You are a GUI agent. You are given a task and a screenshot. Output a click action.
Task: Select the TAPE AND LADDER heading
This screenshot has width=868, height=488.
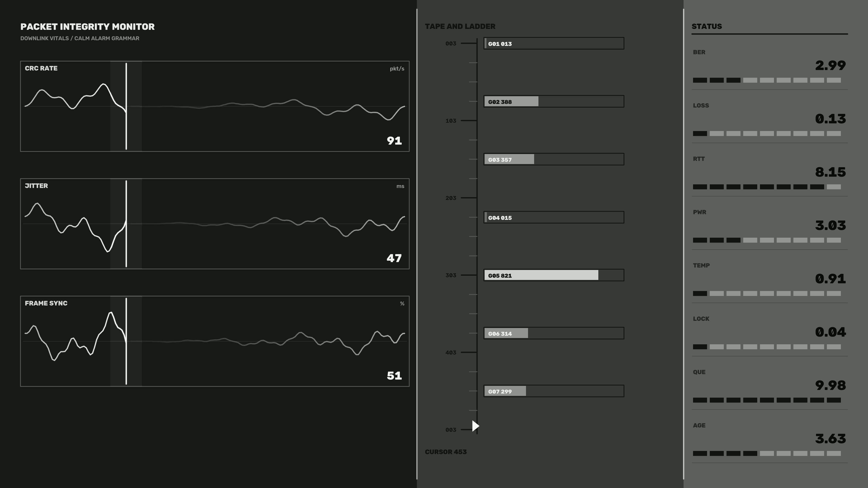click(x=460, y=26)
